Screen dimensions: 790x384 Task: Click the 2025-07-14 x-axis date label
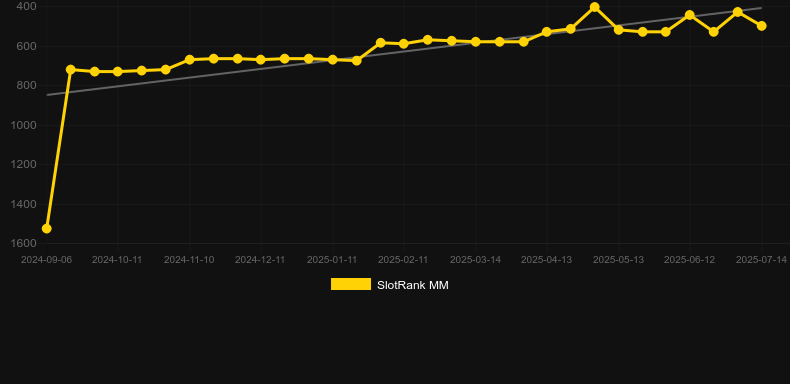click(761, 260)
